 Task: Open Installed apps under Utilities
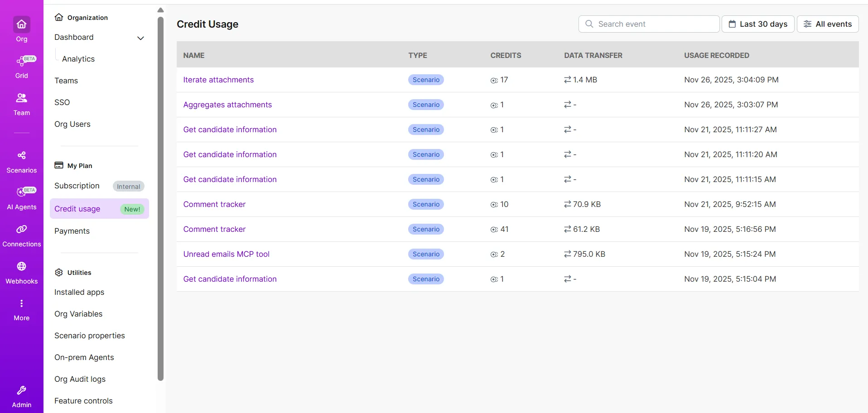click(x=79, y=292)
